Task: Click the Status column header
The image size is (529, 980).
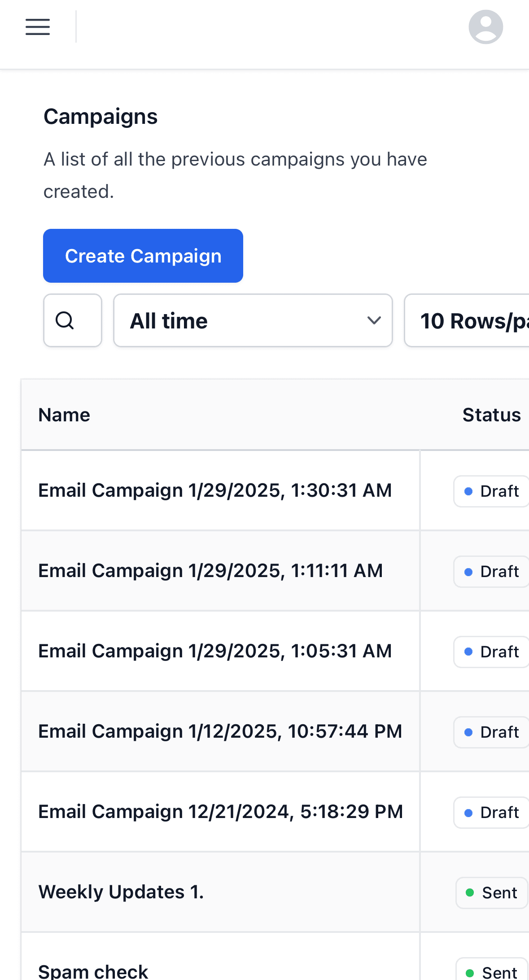Action: coord(491,415)
